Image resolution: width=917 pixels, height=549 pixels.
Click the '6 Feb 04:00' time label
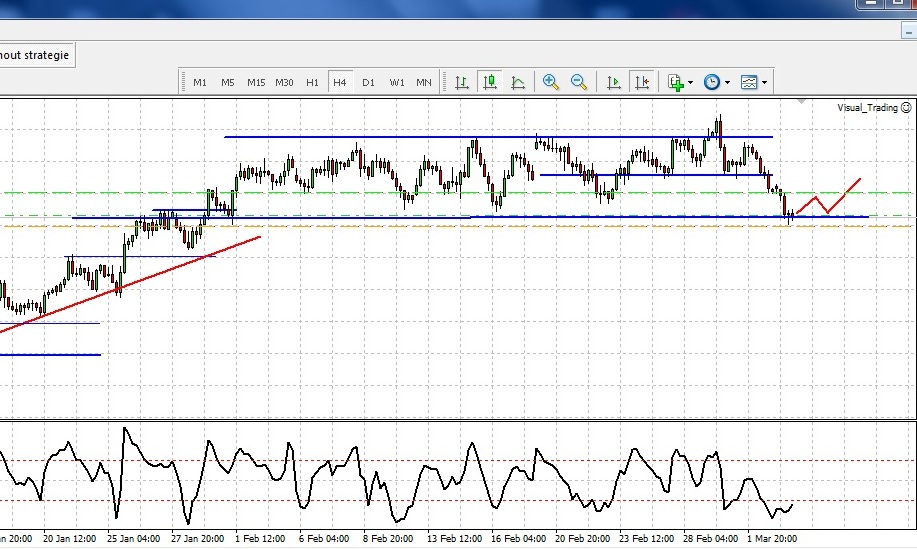click(x=324, y=538)
